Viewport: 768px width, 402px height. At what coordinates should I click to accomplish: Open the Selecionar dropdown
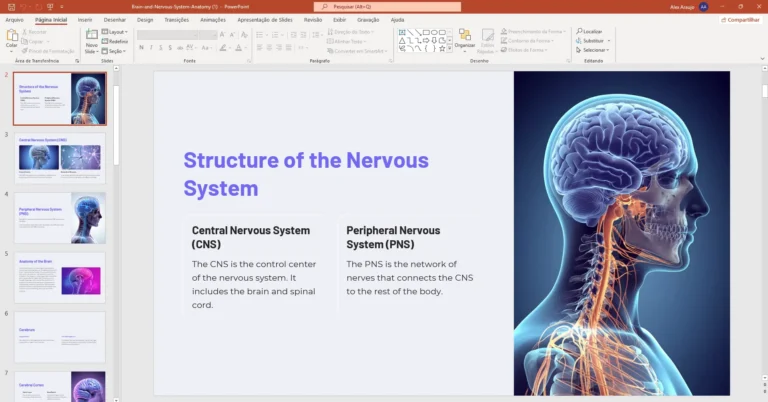point(593,50)
